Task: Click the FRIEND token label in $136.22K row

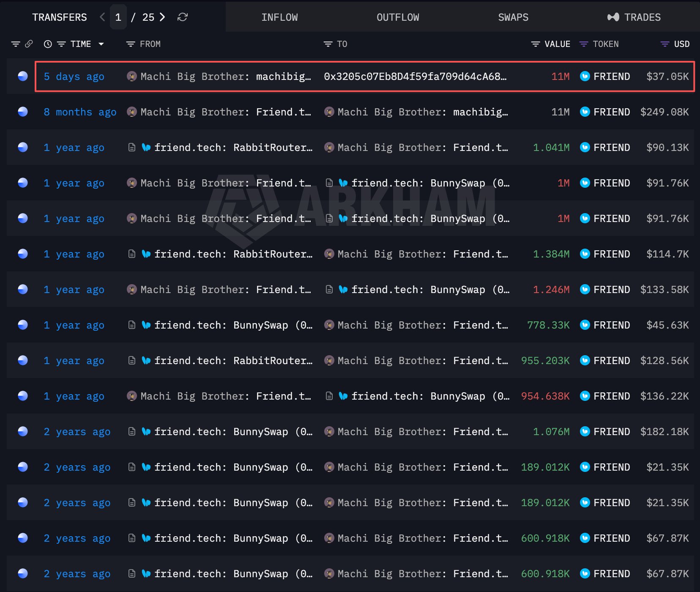Action: [x=612, y=396]
